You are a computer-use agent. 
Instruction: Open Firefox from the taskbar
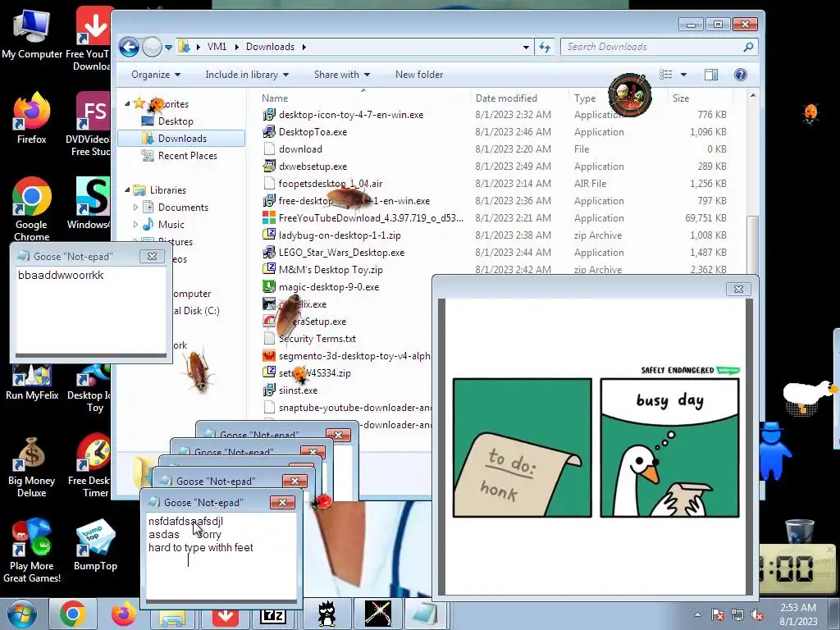[x=123, y=614]
